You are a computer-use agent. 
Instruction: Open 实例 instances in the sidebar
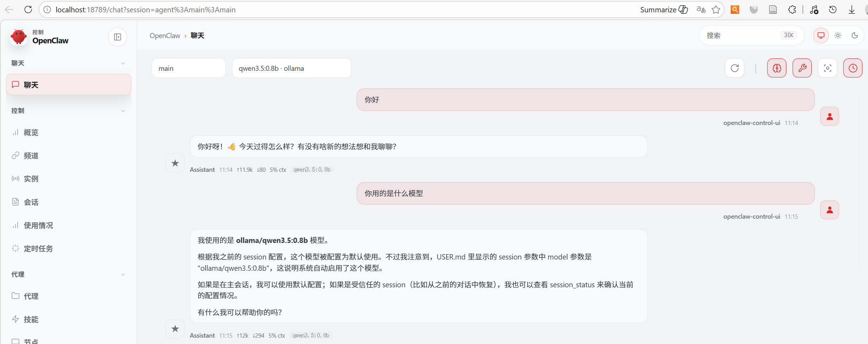(x=69, y=179)
